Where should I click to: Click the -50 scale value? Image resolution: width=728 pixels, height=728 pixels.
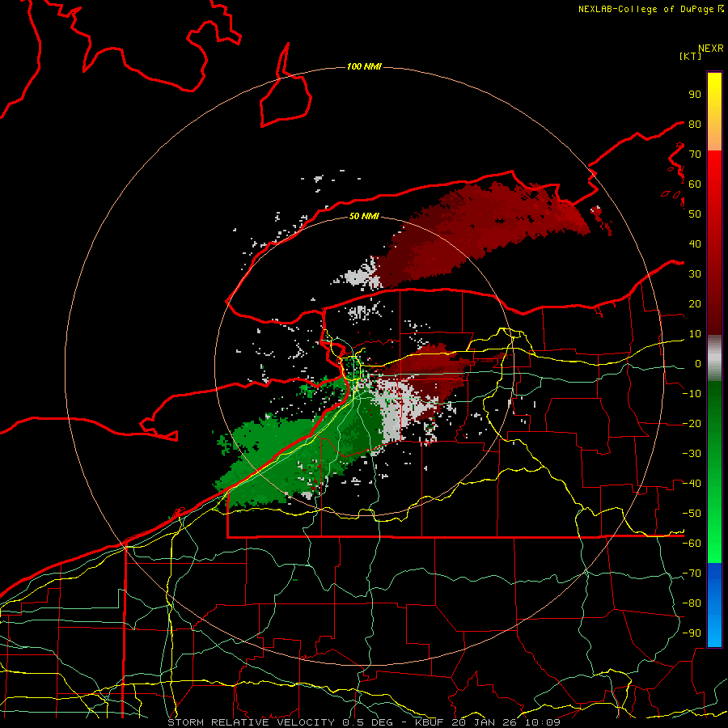pos(692,514)
